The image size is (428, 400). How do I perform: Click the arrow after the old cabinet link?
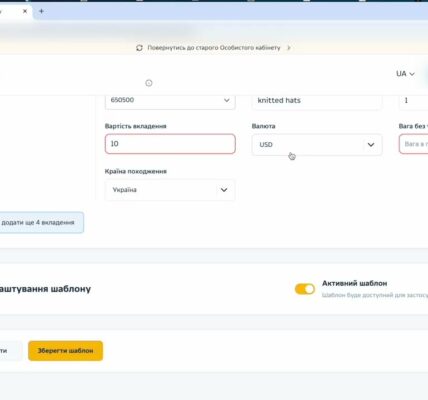(289, 48)
